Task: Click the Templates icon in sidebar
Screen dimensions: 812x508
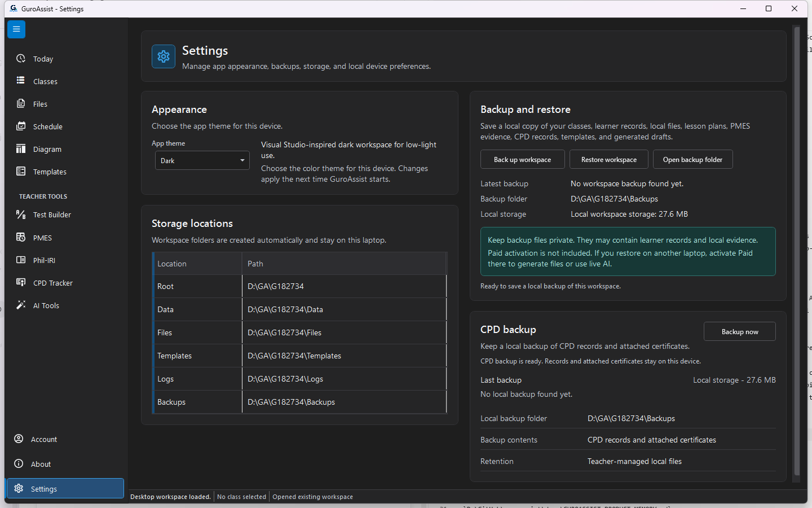Action: (x=21, y=172)
